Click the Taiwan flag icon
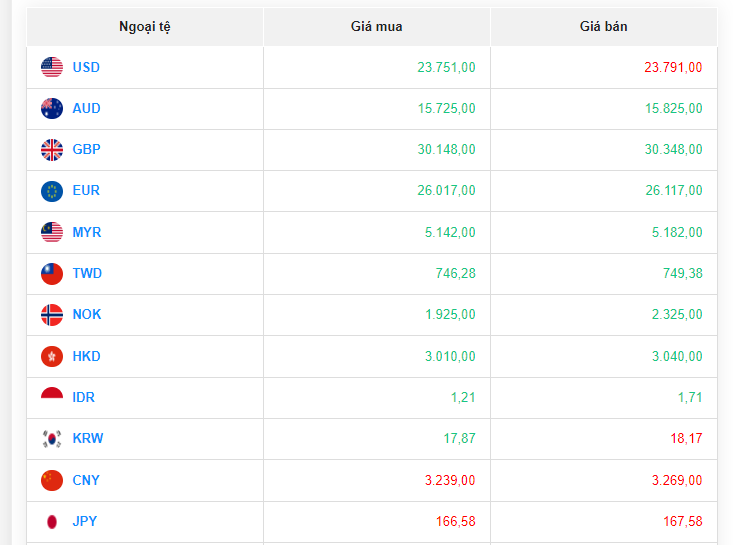This screenshot has height=545, width=733. (52, 274)
